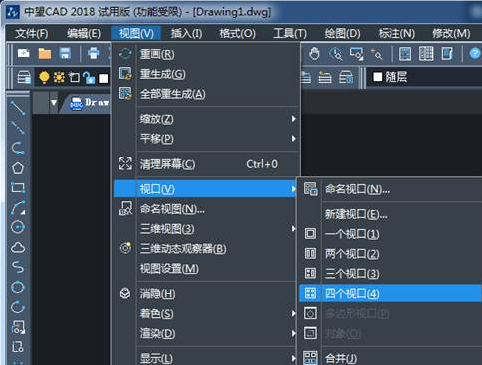
Task: Choose 四个视口(4) in submenu
Action: 391,293
